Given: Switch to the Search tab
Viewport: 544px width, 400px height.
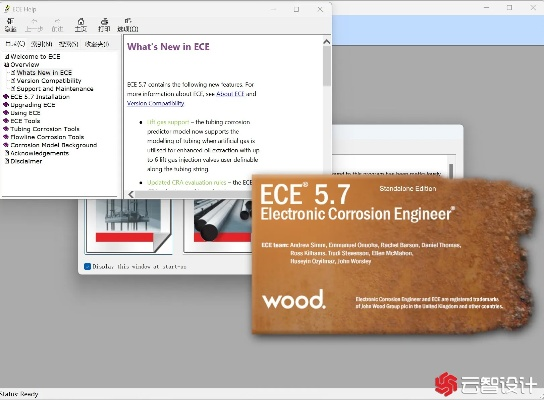Looking at the screenshot, I should tap(68, 44).
